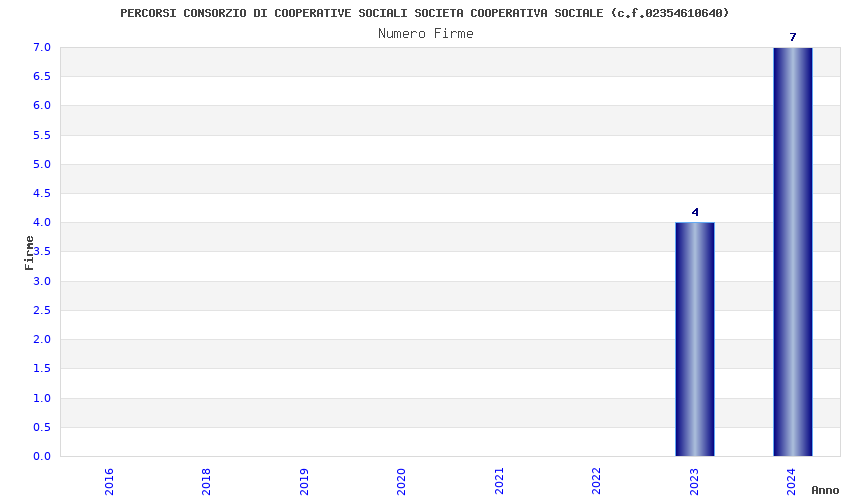Click the 2024 bar in the chart
The height and width of the screenshot is (500, 850).
pos(793,252)
